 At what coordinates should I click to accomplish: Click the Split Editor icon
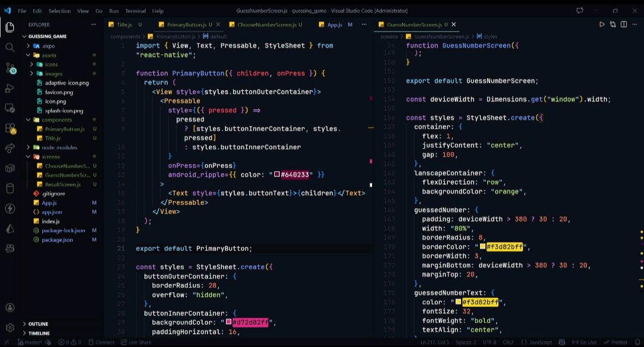(x=622, y=24)
